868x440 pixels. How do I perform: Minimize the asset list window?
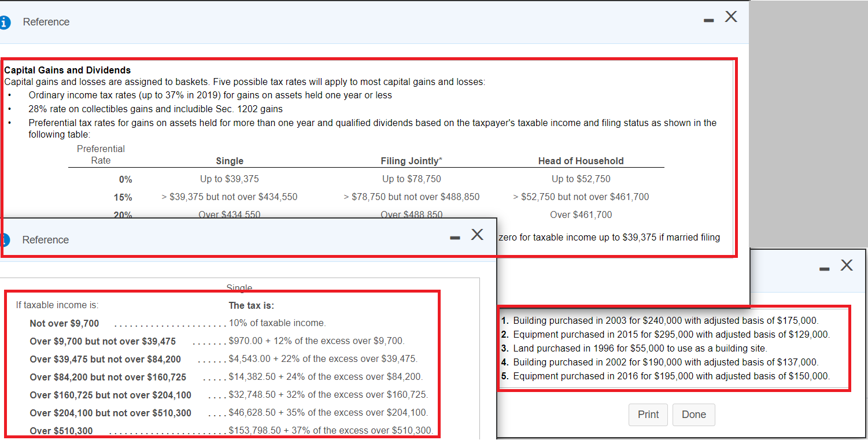pyautogui.click(x=825, y=269)
